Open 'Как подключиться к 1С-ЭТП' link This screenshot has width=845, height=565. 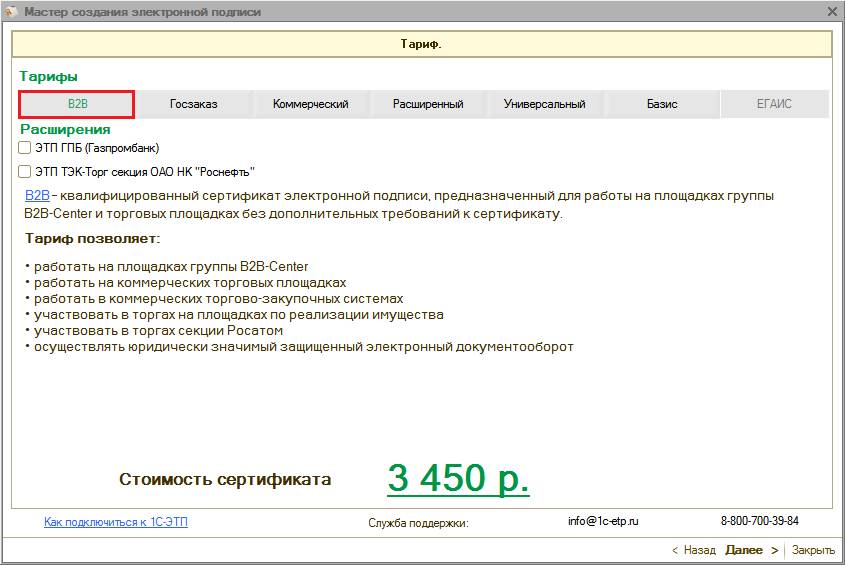pyautogui.click(x=116, y=522)
